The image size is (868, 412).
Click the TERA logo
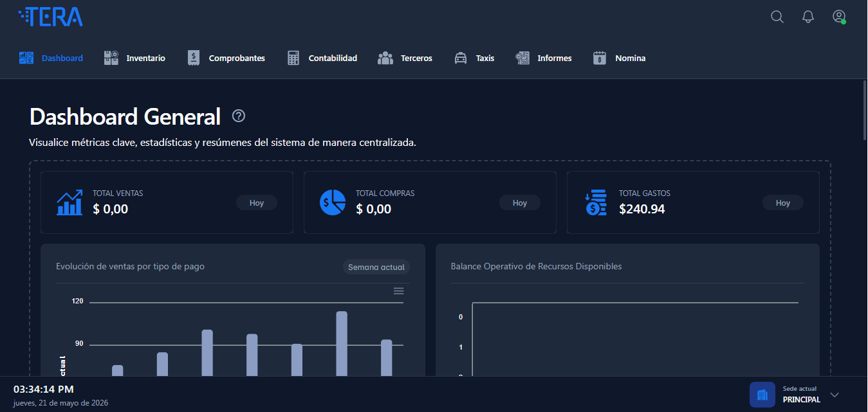51,17
